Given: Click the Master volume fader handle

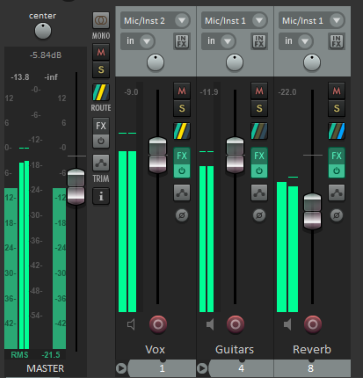Looking at the screenshot, I should click(76, 186).
